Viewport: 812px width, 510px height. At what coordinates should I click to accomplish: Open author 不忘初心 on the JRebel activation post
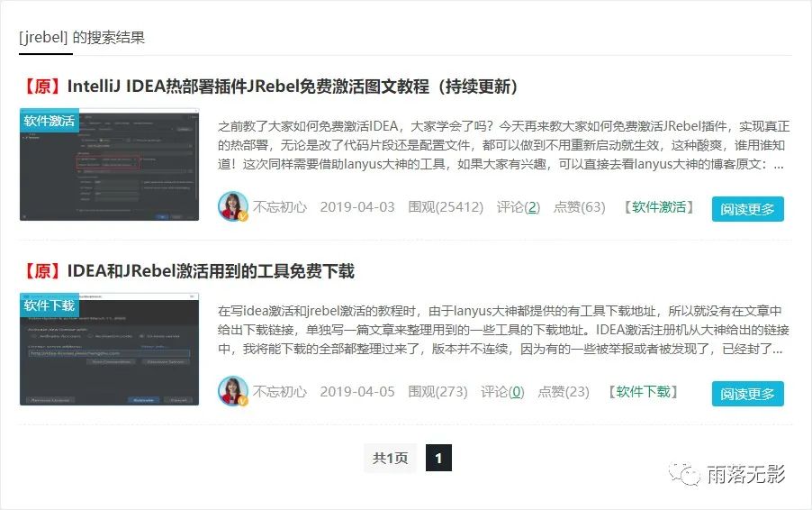[x=280, y=207]
